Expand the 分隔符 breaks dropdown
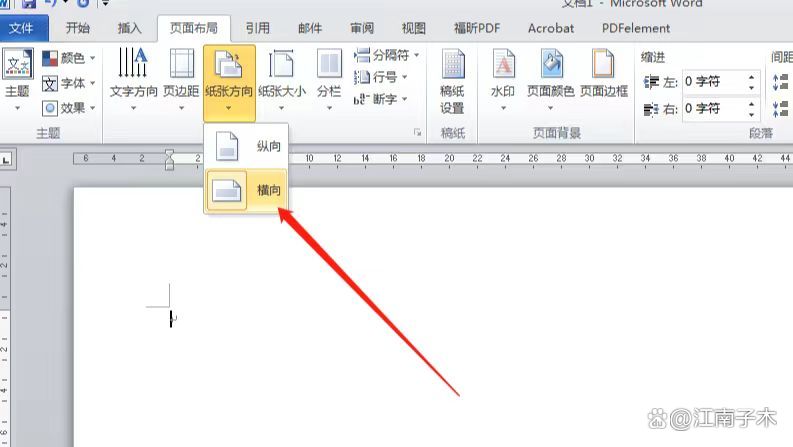Viewport: 793px width, 447px height. point(387,55)
